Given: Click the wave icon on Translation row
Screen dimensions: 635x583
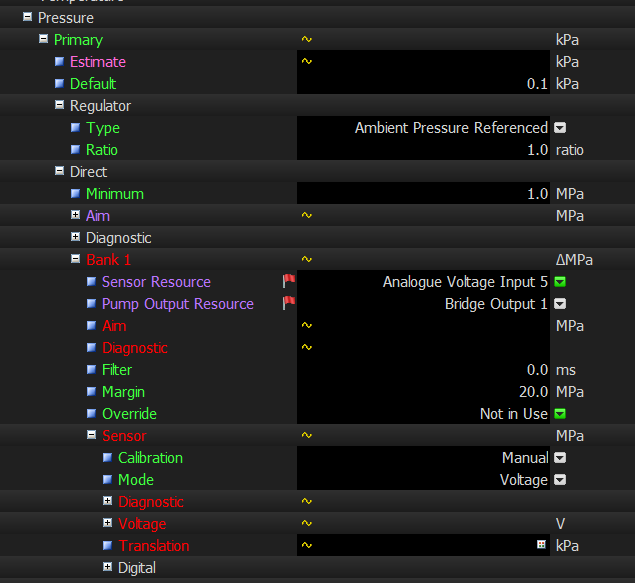Looking at the screenshot, I should pyautogui.click(x=307, y=545).
